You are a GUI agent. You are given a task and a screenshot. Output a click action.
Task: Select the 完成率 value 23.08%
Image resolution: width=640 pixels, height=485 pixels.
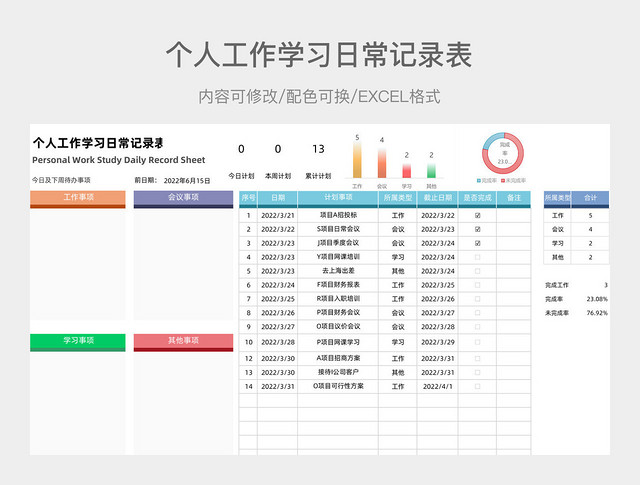[x=597, y=299]
